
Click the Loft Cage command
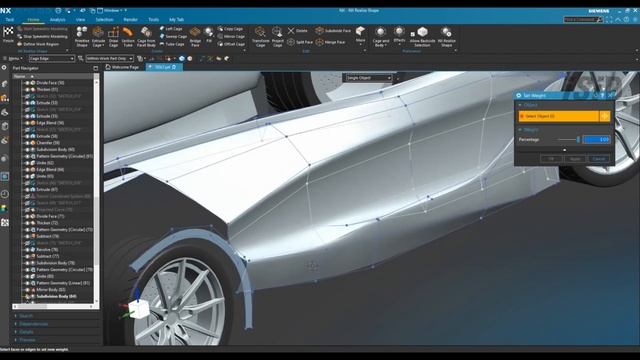click(171, 29)
